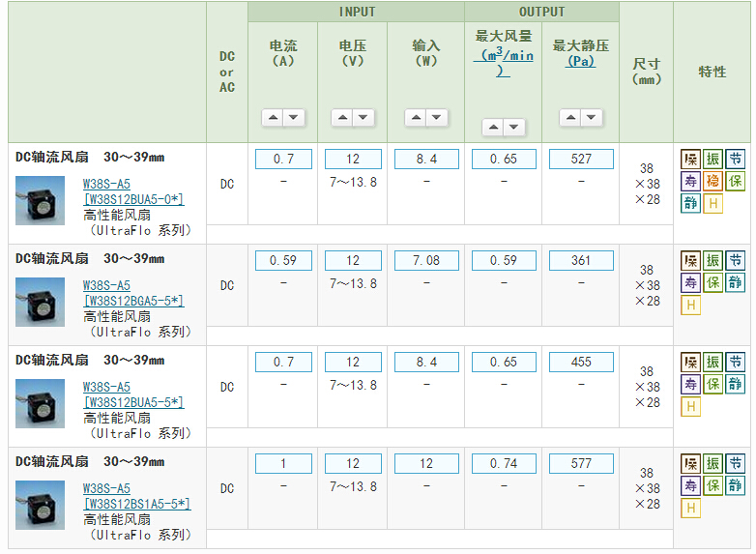Screen dimensions: 756x554
Task: Sort 最大风量 column descending with down arrow
Action: tap(514, 128)
